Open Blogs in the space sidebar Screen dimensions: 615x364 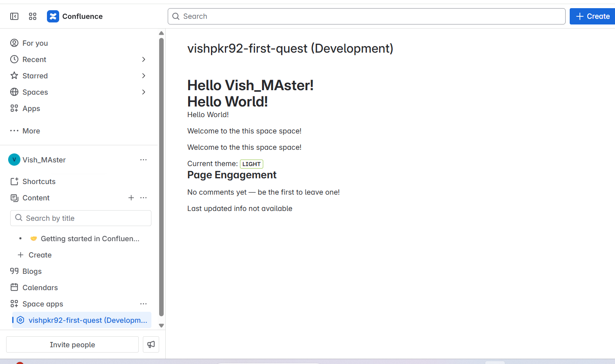(32, 271)
